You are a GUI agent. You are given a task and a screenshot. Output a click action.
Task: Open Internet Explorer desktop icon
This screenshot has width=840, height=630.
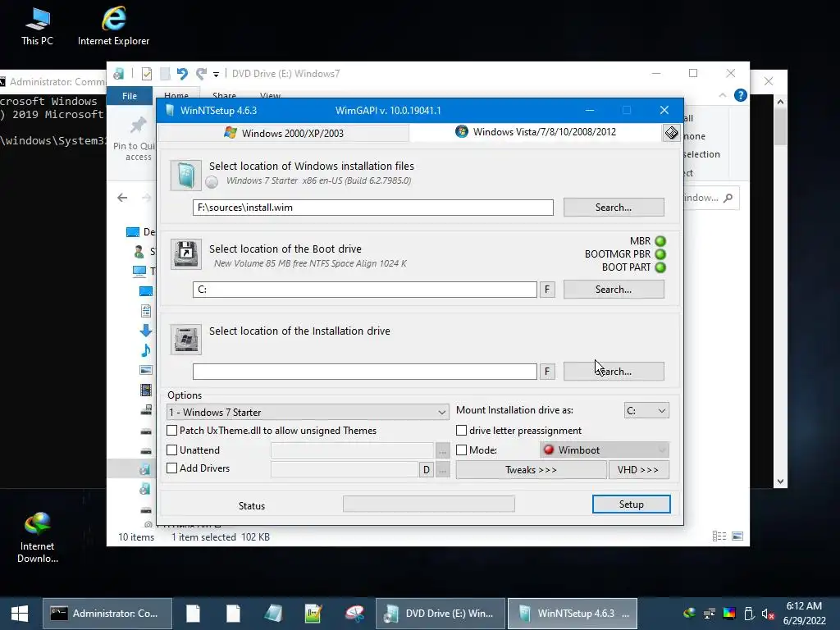click(x=113, y=25)
